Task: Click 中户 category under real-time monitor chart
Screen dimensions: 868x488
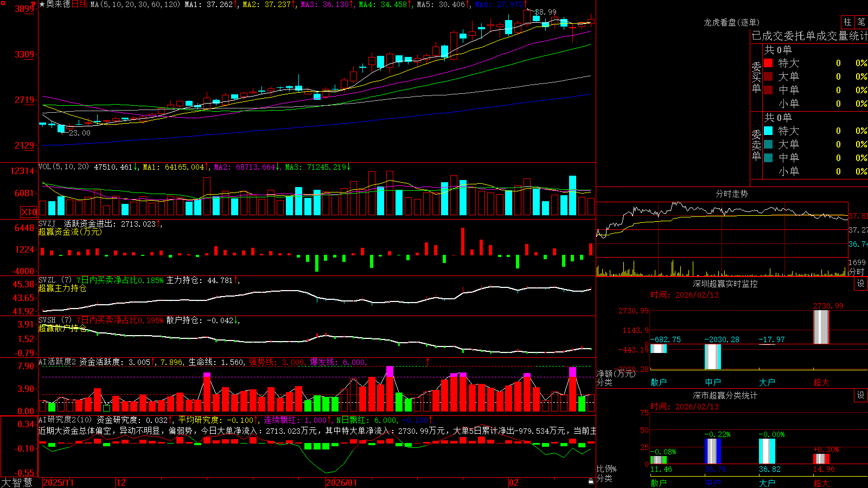Action: pyautogui.click(x=713, y=382)
